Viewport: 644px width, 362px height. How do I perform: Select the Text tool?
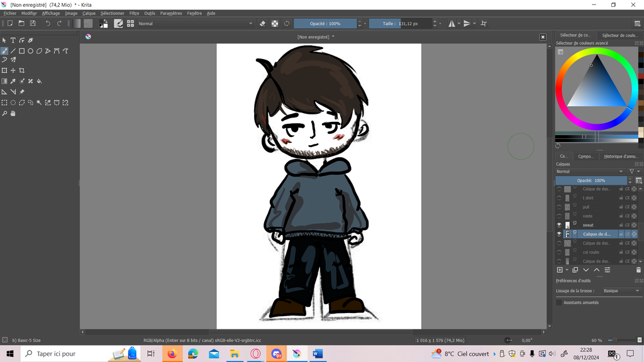[x=13, y=40]
